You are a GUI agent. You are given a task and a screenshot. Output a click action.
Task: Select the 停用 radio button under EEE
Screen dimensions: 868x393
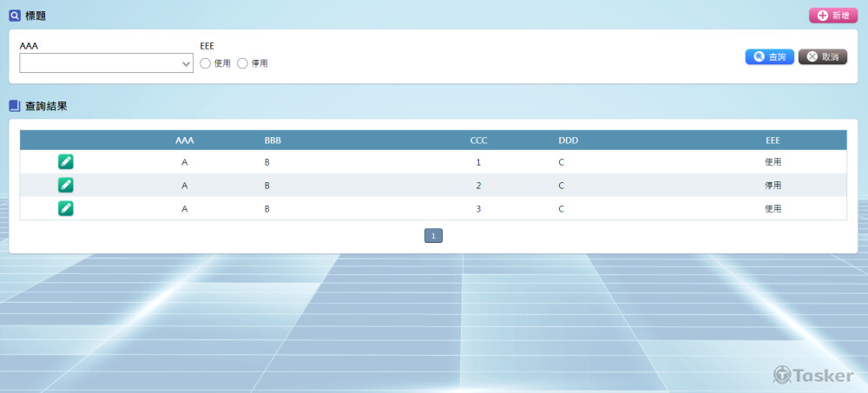click(x=242, y=63)
